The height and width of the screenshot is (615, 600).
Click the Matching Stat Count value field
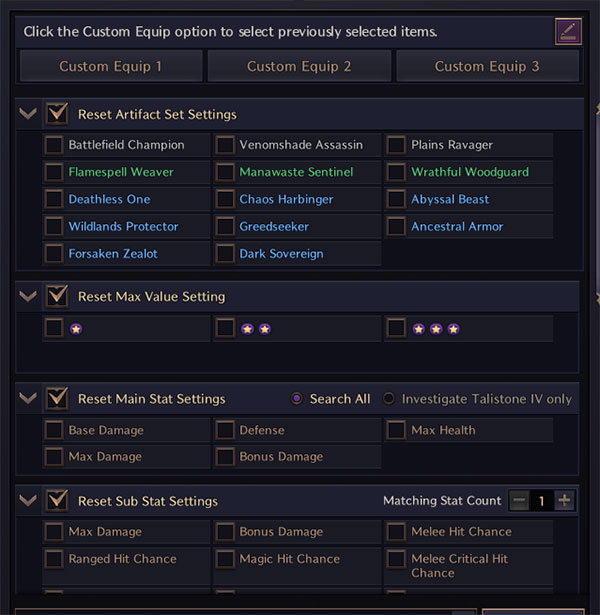[x=541, y=501]
